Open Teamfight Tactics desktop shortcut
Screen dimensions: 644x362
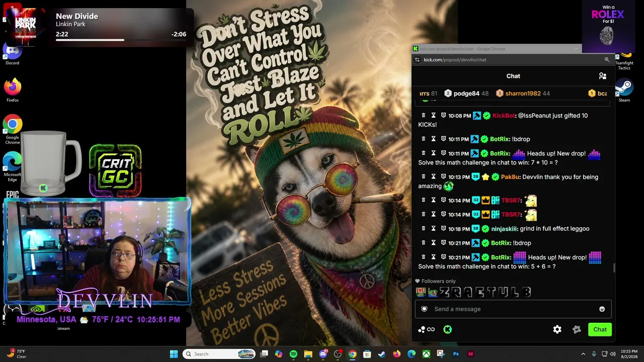point(624,61)
